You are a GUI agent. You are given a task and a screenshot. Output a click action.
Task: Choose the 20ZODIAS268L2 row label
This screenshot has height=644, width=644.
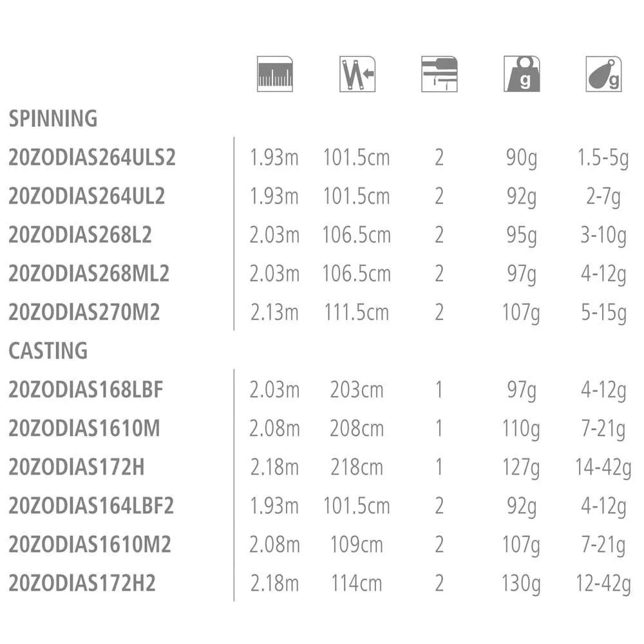coord(80,235)
